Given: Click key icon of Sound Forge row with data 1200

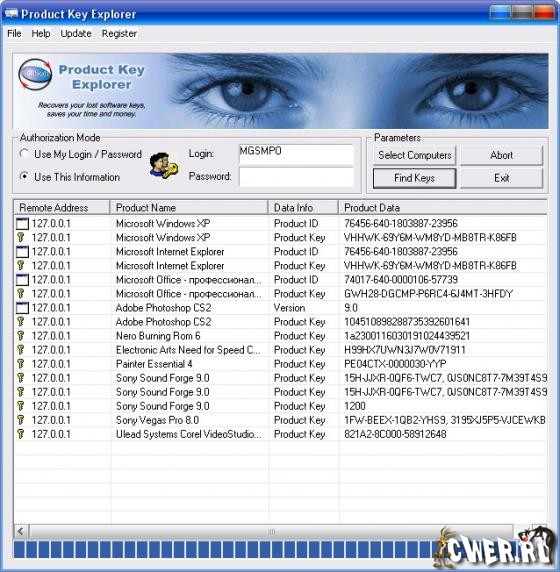Looking at the screenshot, I should [x=21, y=406].
